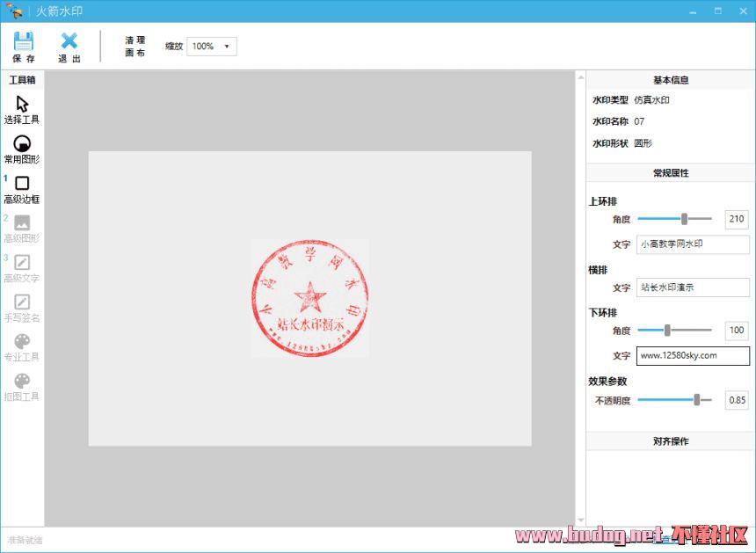Image resolution: width=756 pixels, height=553 pixels.
Task: Click the 横排 text field 站长水印演示
Action: coord(693,287)
